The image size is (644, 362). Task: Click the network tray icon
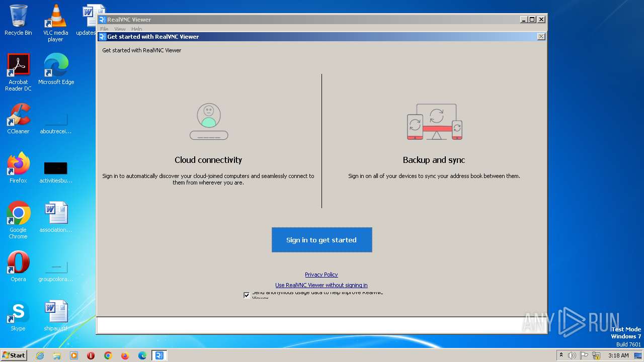tap(597, 355)
